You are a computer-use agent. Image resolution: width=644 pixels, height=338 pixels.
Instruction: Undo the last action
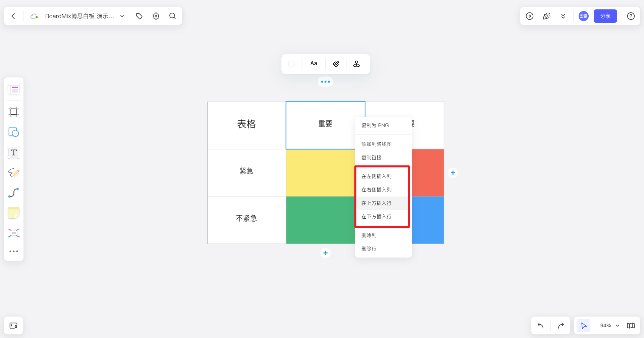pos(540,325)
